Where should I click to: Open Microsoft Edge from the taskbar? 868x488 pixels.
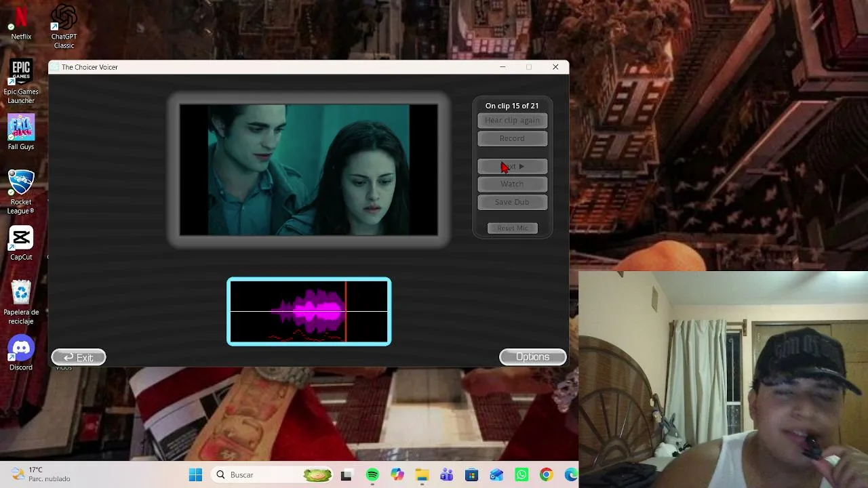point(571,475)
